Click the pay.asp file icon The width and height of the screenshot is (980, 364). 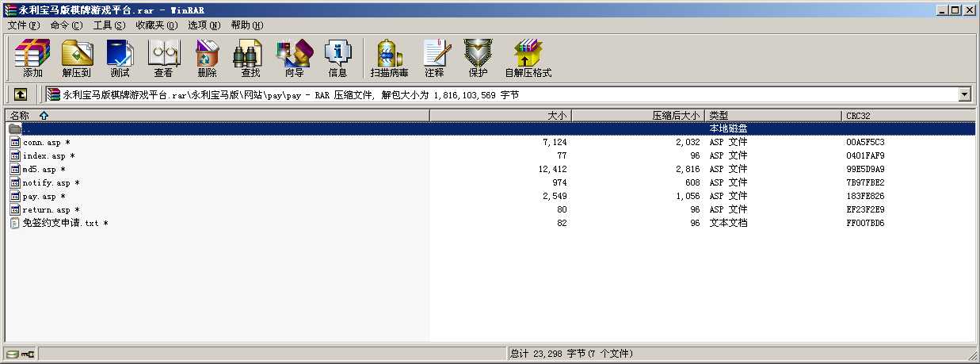15,196
